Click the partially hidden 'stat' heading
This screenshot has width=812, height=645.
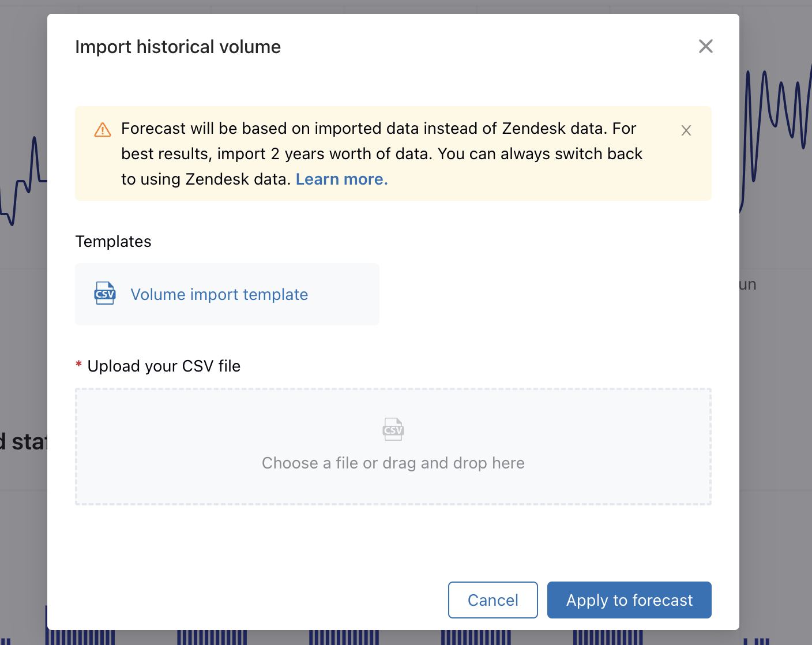[24, 442]
